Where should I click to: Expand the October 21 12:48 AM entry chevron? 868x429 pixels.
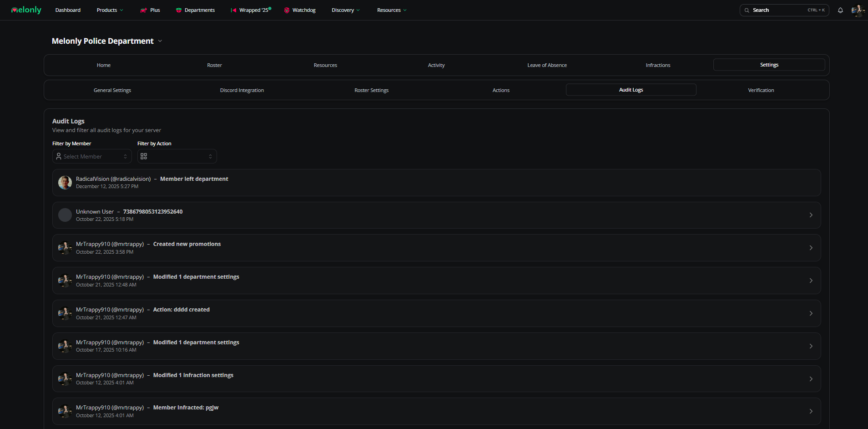tap(811, 281)
